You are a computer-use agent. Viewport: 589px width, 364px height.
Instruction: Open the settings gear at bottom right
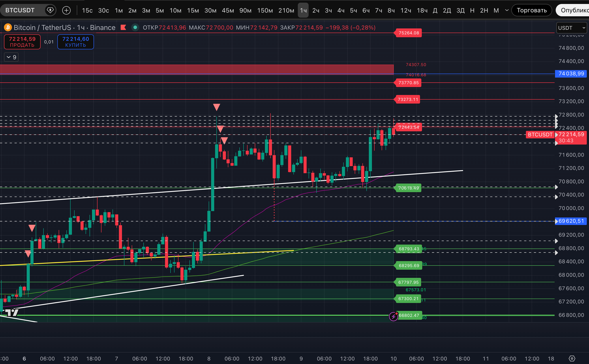click(x=572, y=358)
